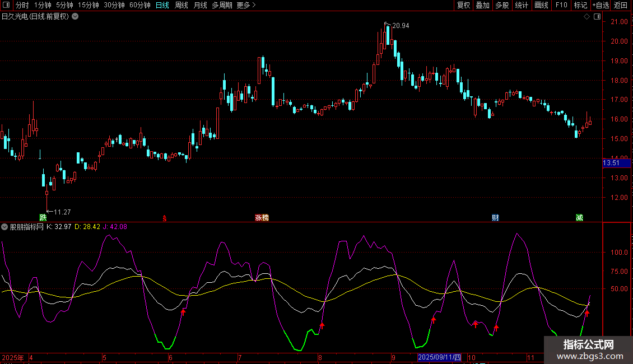
Task: Click the blue 财 event marker
Action: coord(495,217)
